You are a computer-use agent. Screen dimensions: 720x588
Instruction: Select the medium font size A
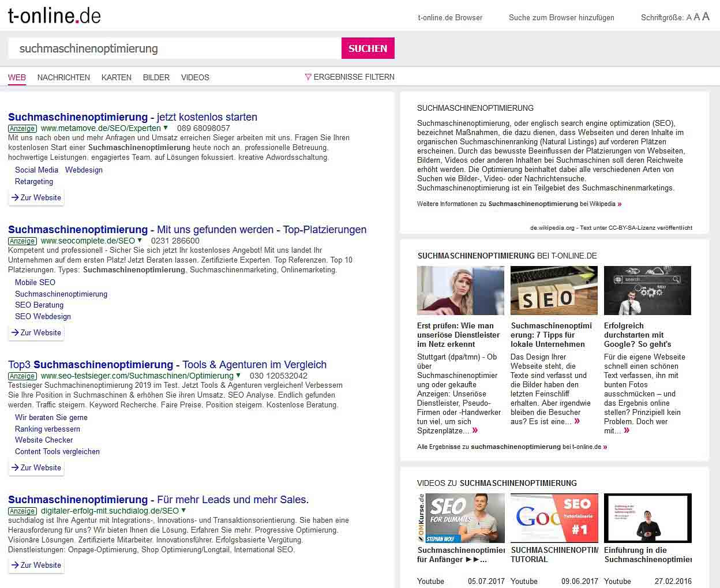click(696, 17)
